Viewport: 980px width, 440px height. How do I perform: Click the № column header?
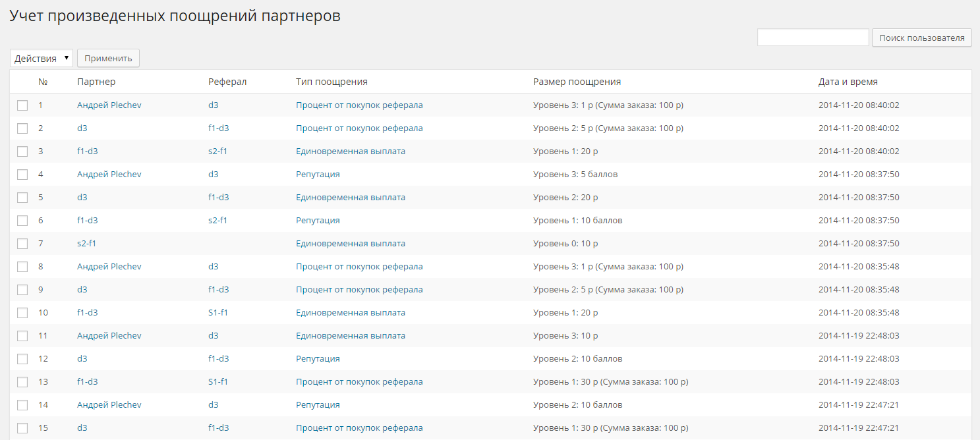click(x=42, y=82)
